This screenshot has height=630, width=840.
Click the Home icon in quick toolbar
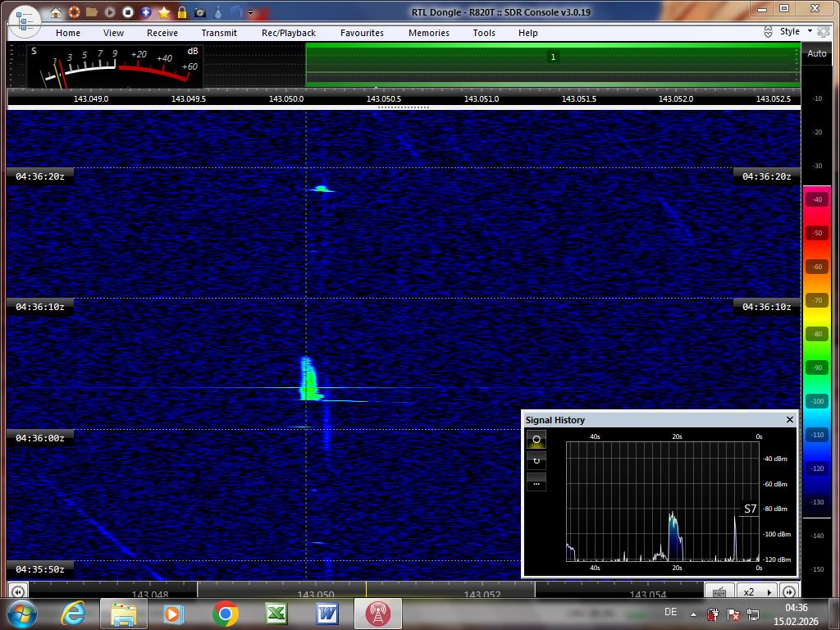coord(56,12)
